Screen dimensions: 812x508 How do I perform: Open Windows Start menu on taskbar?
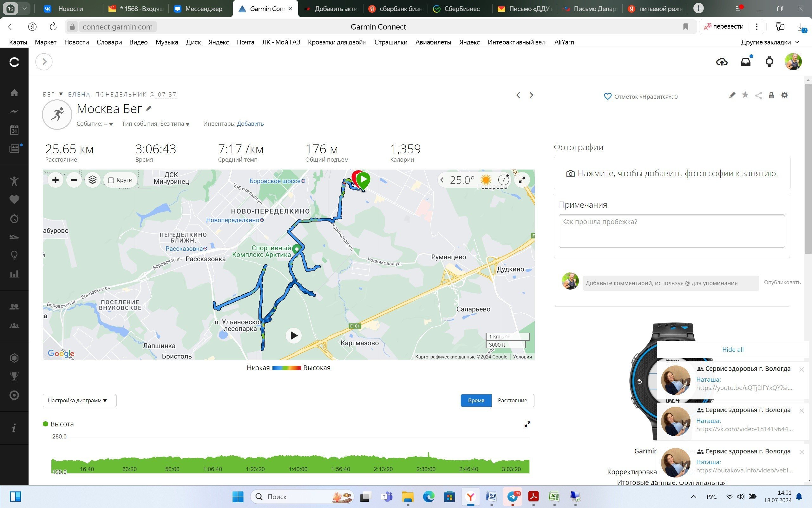[x=238, y=497]
